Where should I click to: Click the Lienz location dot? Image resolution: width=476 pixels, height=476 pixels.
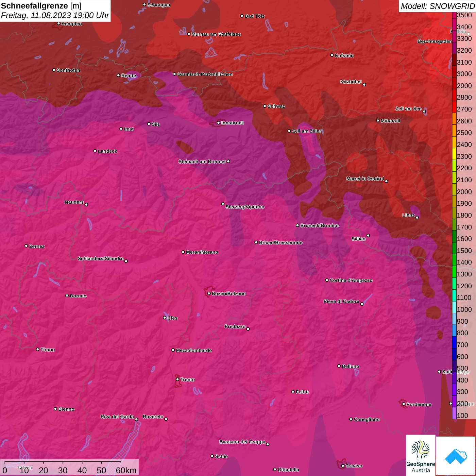tap(417, 217)
